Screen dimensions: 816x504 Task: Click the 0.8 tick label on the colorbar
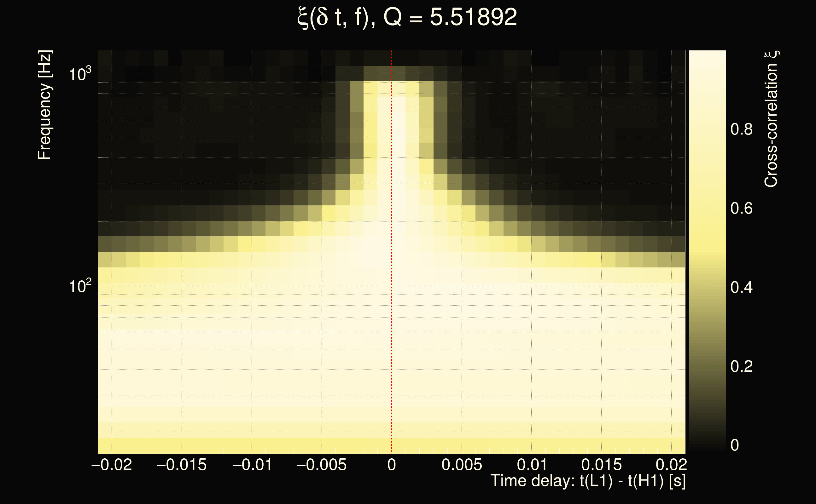(741, 129)
